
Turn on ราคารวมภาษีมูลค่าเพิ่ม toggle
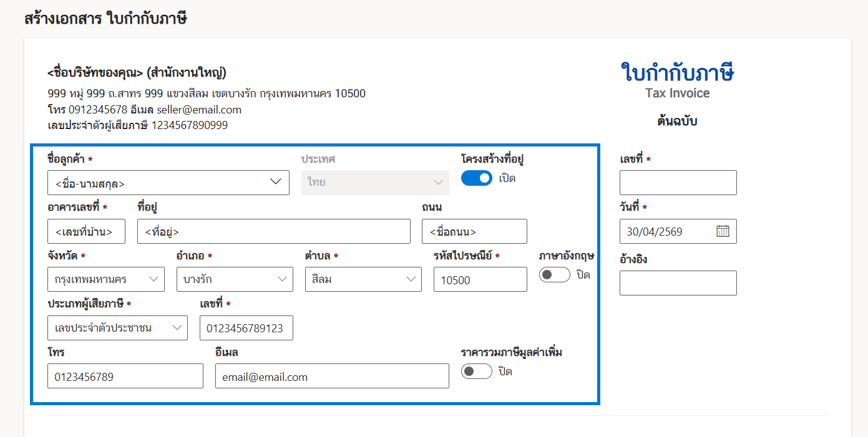pyautogui.click(x=477, y=372)
